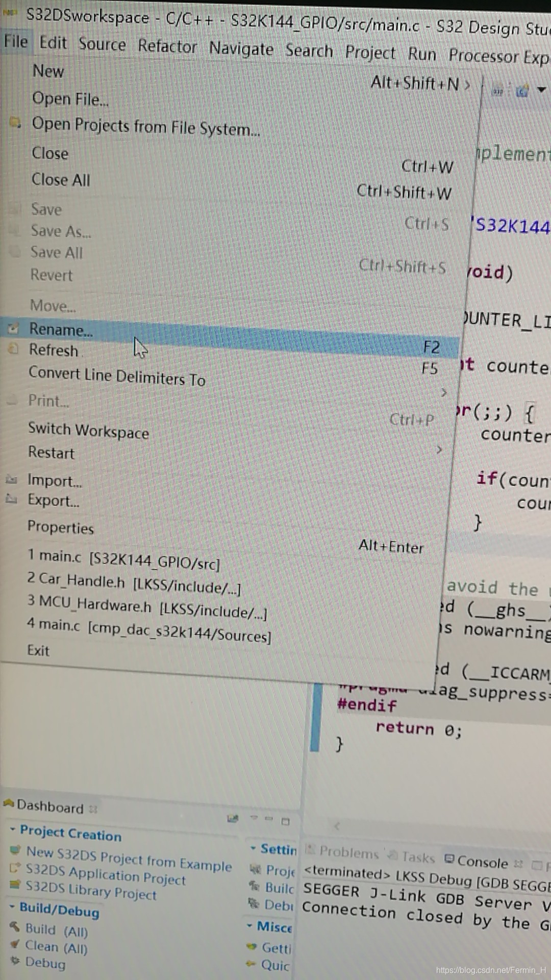The width and height of the screenshot is (551, 980).
Task: Click the 'return 0;' line in the editor
Action: 419,728
